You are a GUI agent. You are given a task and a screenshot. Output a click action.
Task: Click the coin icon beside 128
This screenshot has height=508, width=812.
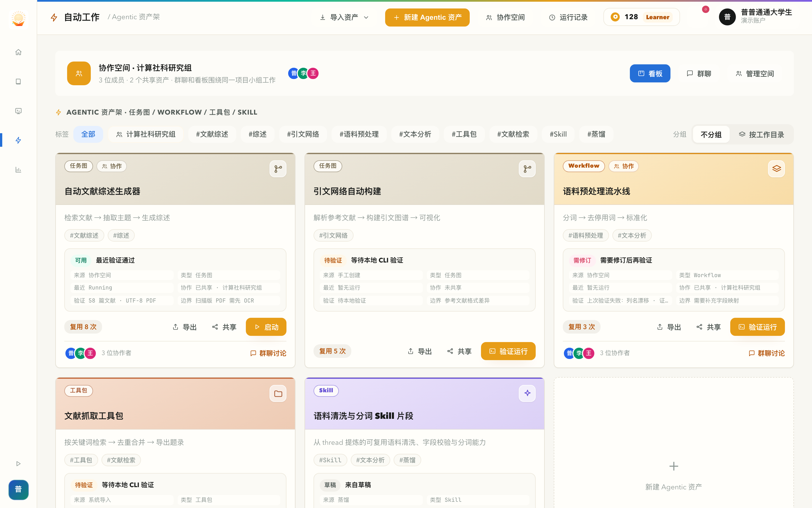tap(615, 17)
